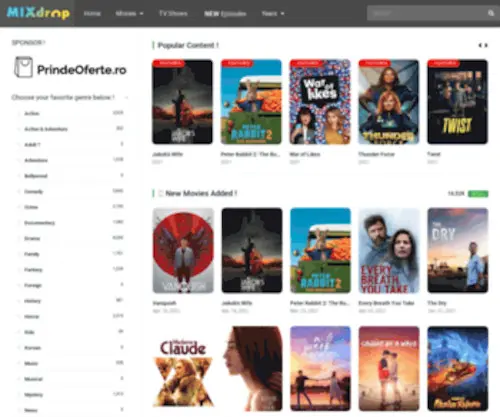Open first Popular Content dark poster
Viewport: 500px width, 417px height.
(x=182, y=102)
